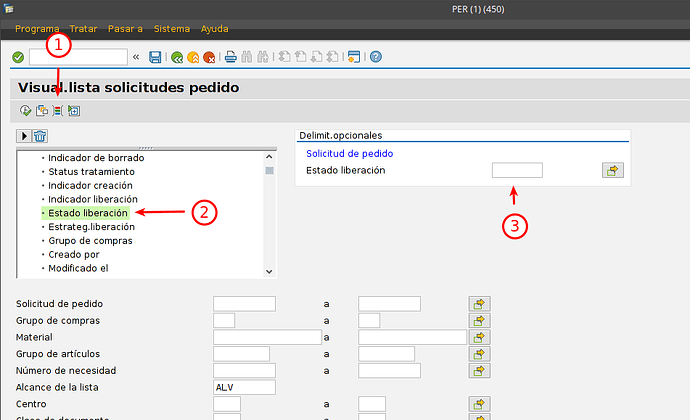Select Creado por in the field list

(73, 254)
